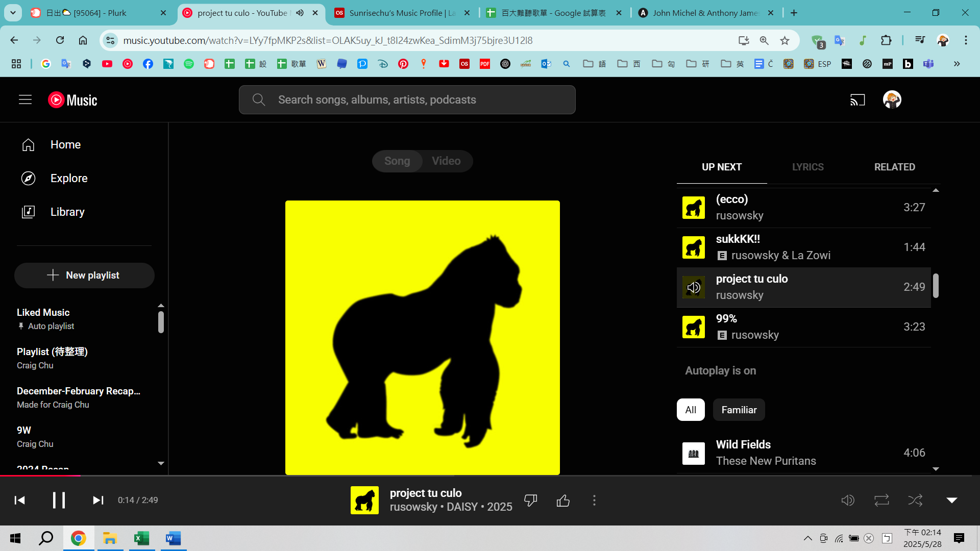Toggle repeat mode
Image resolution: width=980 pixels, height=551 pixels.
pos(881,500)
